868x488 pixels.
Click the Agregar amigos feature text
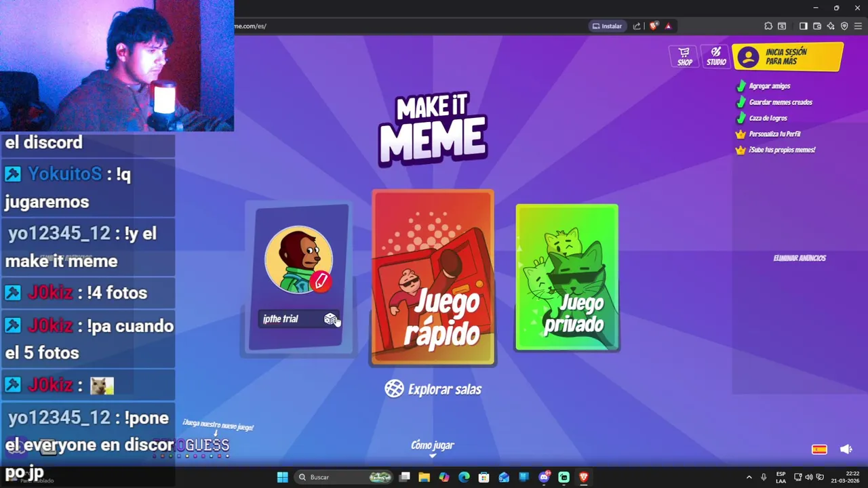[x=770, y=86]
